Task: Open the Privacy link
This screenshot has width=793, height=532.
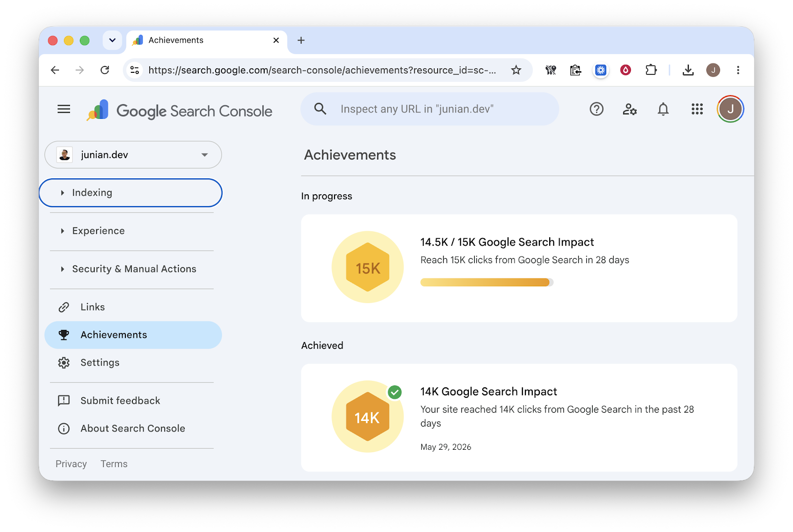Action: (x=71, y=464)
